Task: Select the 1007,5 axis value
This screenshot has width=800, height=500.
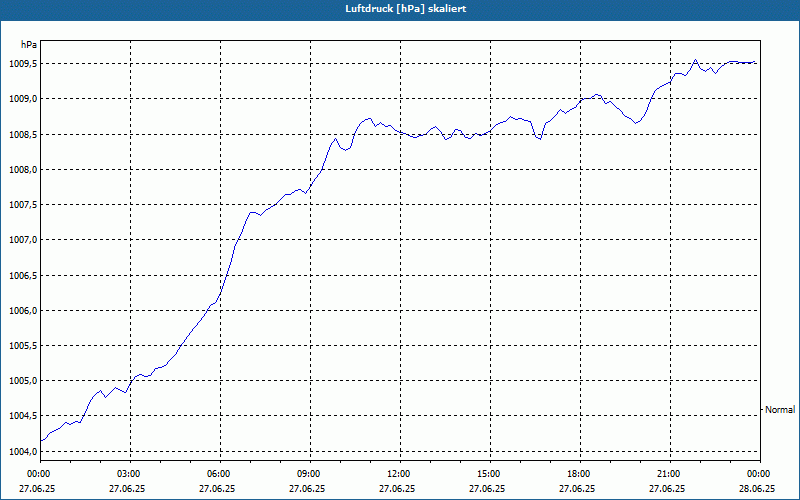Action: point(23,205)
